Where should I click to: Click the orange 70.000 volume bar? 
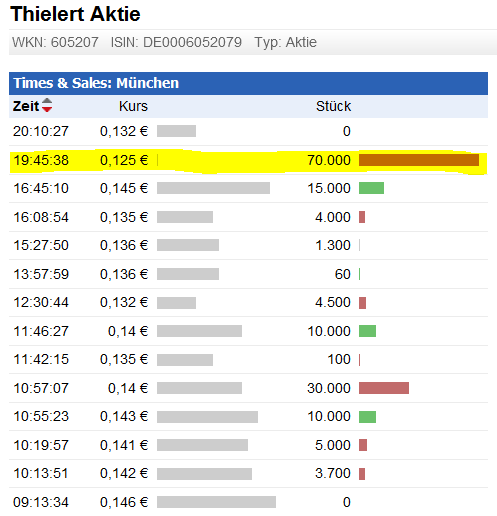point(419,160)
